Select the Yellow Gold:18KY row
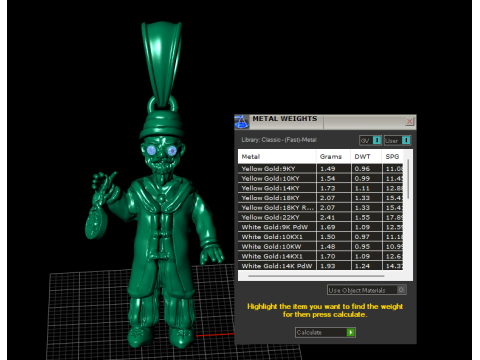 [320, 198]
